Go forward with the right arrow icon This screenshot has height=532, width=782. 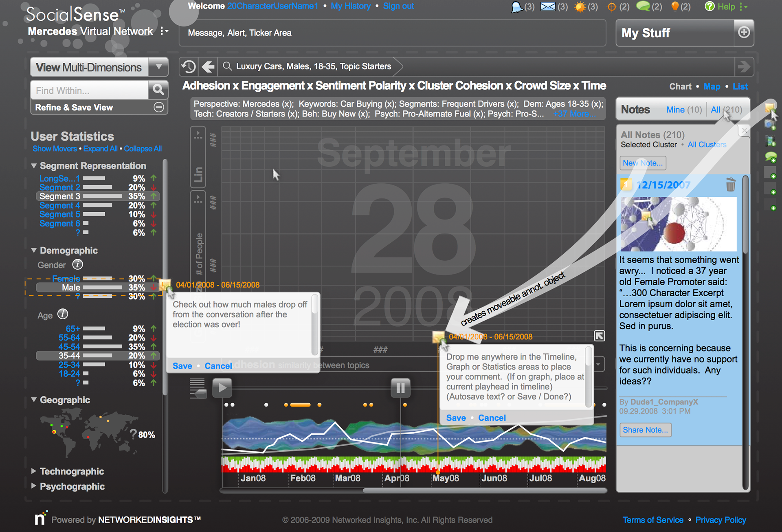click(744, 66)
